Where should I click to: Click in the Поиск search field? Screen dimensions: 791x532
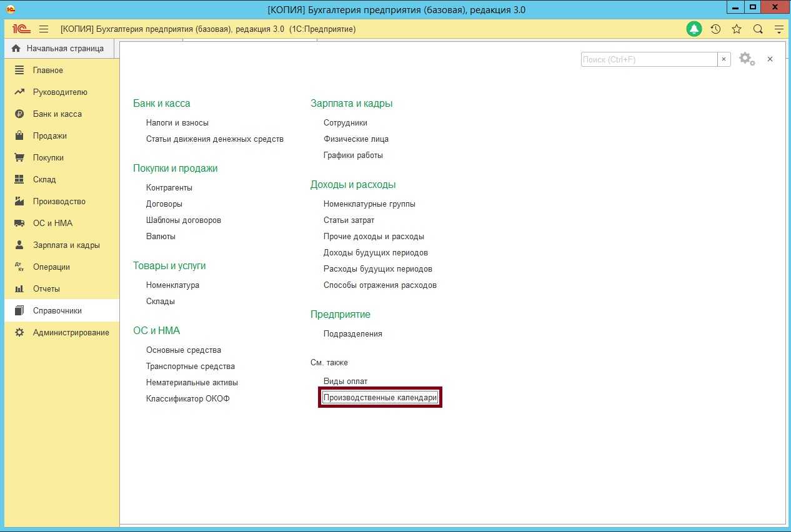[649, 59]
